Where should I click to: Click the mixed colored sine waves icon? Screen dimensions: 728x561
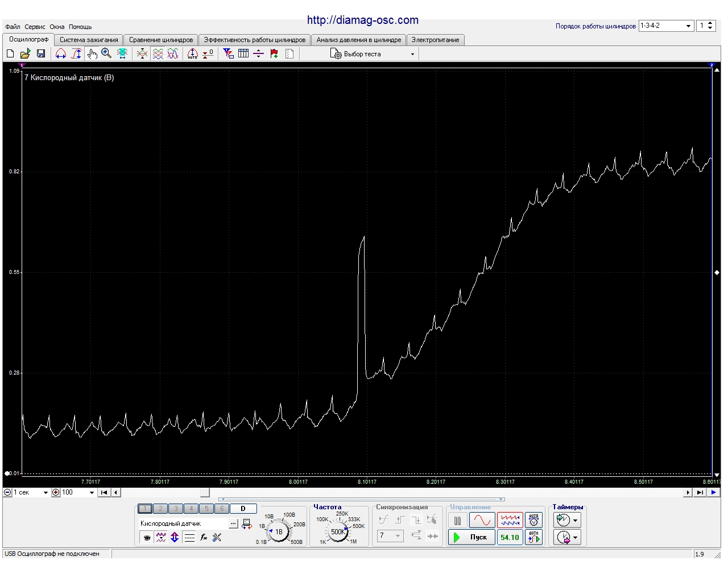[x=173, y=53]
